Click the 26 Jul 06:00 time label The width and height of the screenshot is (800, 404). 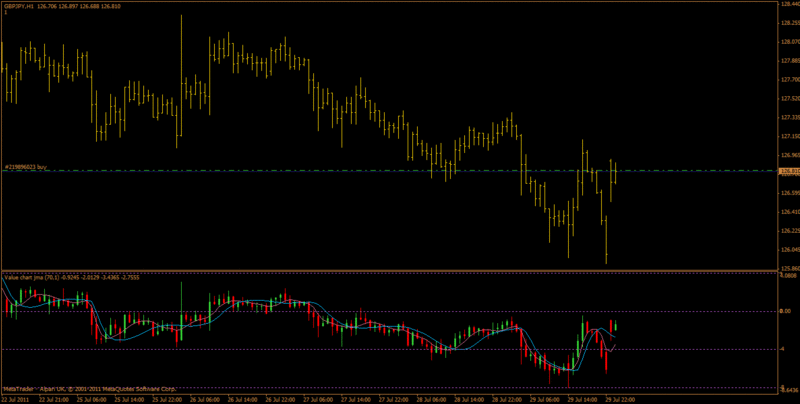tap(205, 399)
